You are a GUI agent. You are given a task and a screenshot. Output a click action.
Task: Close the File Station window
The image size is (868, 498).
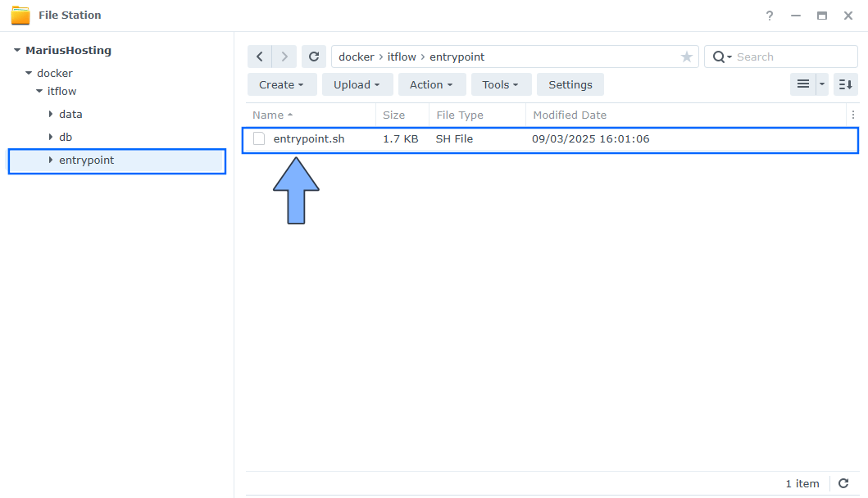point(848,16)
